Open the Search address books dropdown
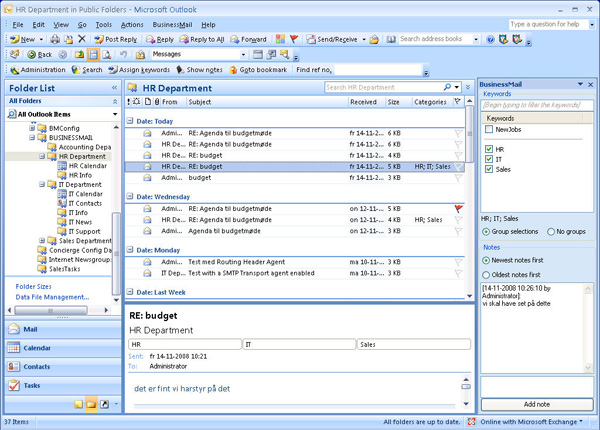The image size is (600, 430). click(476, 39)
